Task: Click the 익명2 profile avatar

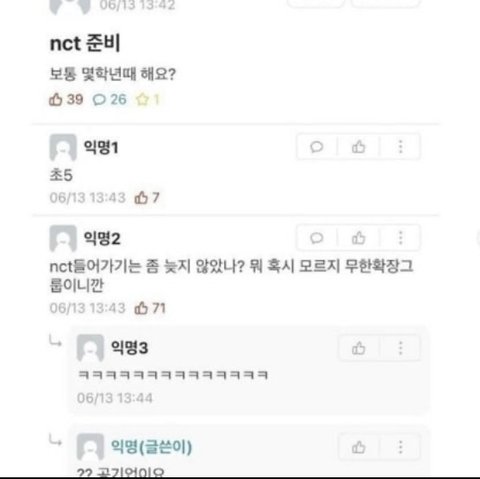Action: (x=63, y=239)
